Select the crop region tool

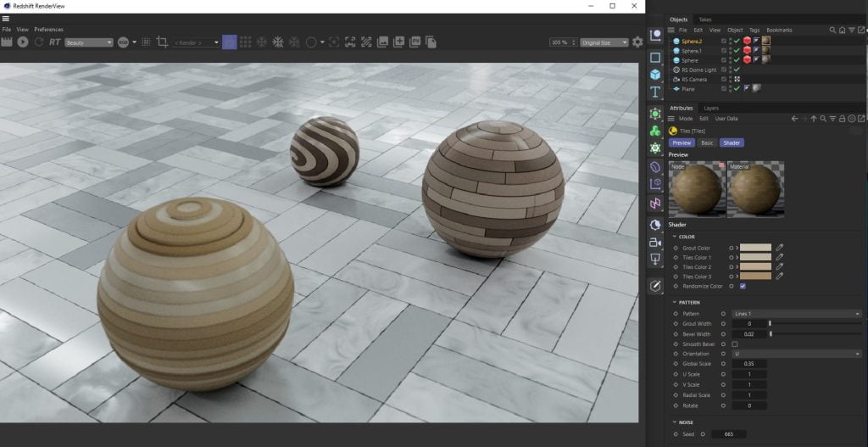[162, 42]
